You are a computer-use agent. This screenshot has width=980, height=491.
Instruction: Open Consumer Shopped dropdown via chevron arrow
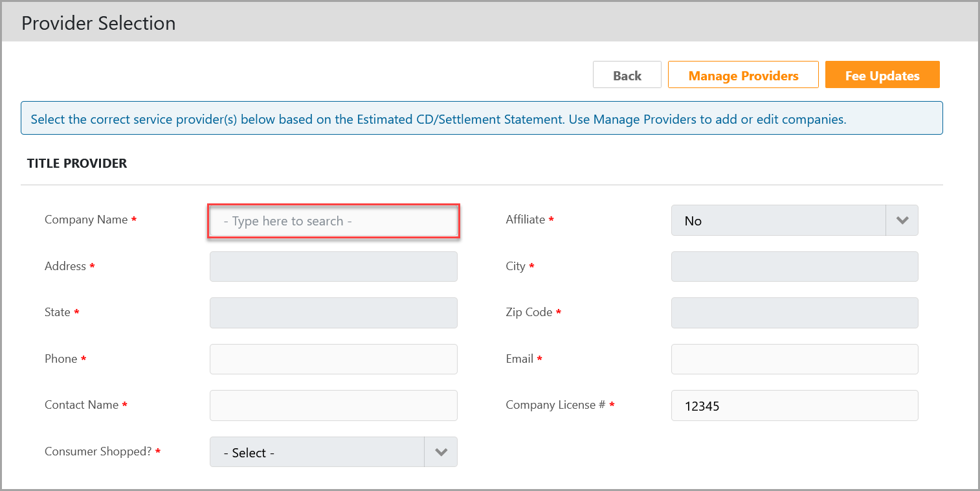tap(441, 452)
